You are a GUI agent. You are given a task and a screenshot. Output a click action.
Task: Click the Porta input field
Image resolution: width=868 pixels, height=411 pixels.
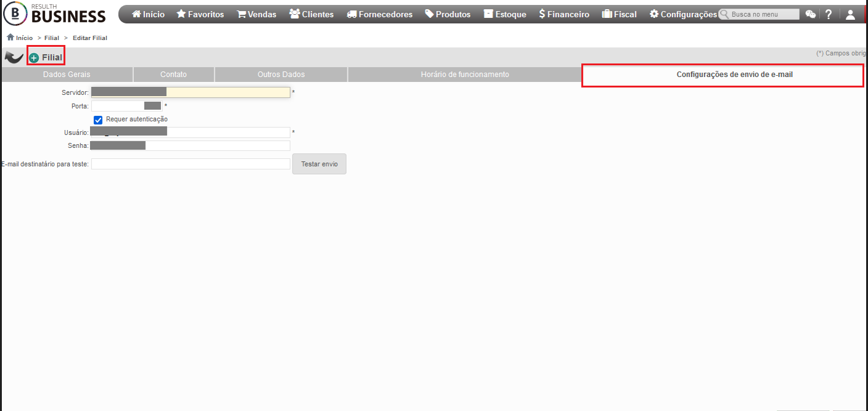click(x=126, y=106)
